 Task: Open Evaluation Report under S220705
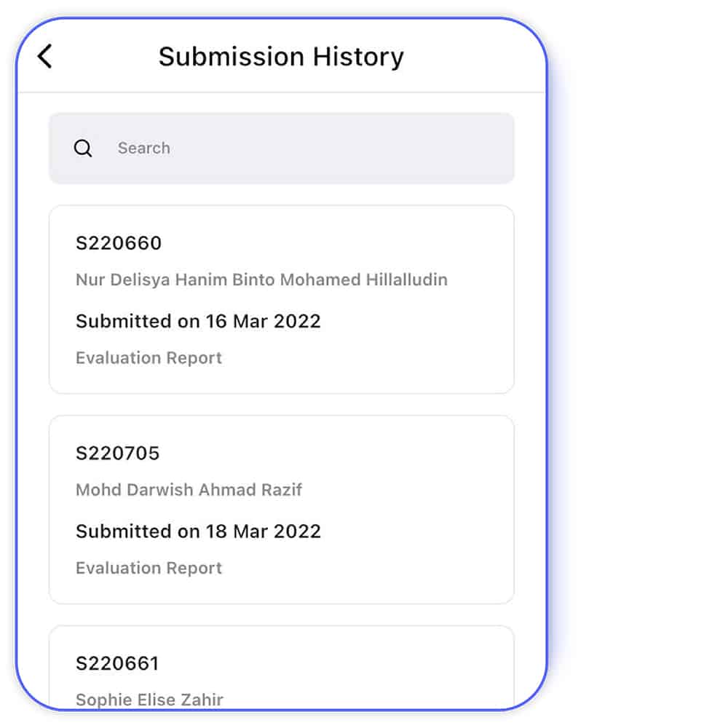click(x=149, y=569)
